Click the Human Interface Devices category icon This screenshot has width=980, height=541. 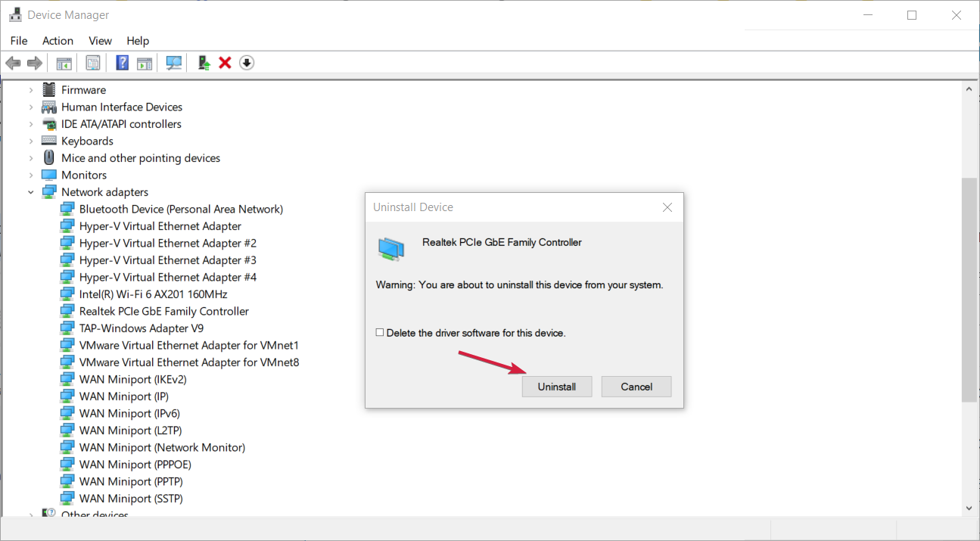click(x=49, y=107)
